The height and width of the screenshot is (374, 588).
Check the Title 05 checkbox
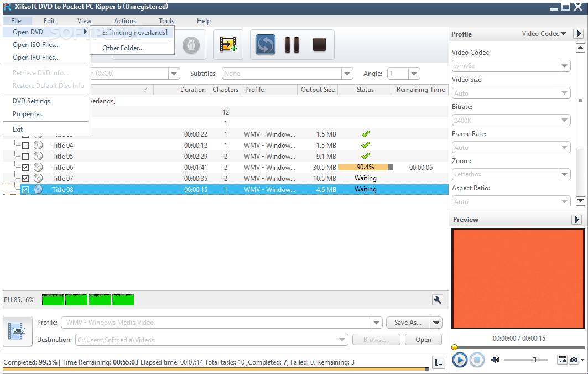25,157
